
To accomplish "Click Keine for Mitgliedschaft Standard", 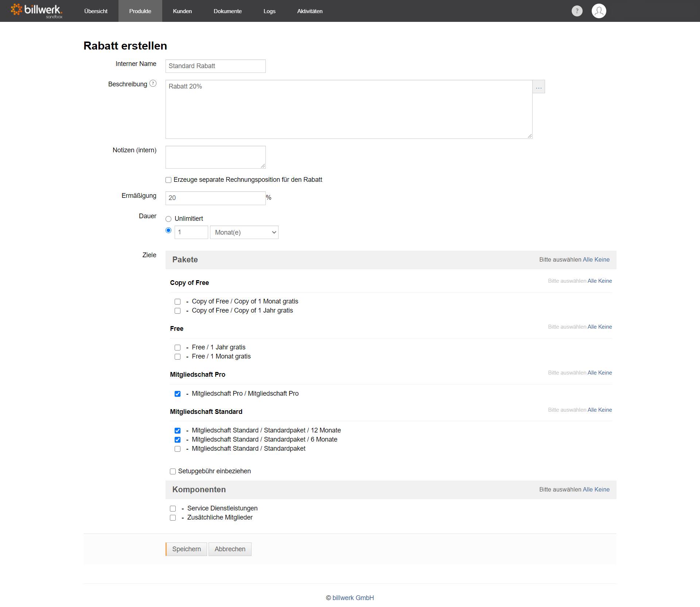I will click(605, 410).
